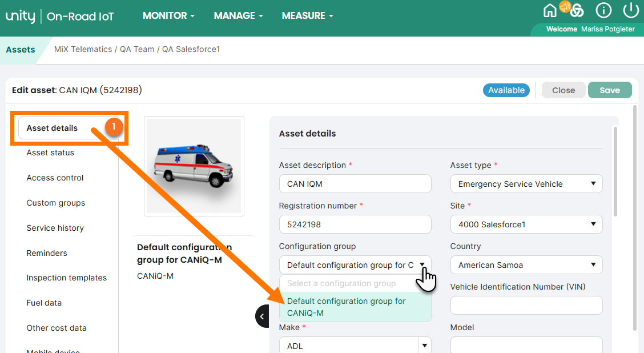Expand the MEASURE menu
The height and width of the screenshot is (353, 644).
pos(307,16)
